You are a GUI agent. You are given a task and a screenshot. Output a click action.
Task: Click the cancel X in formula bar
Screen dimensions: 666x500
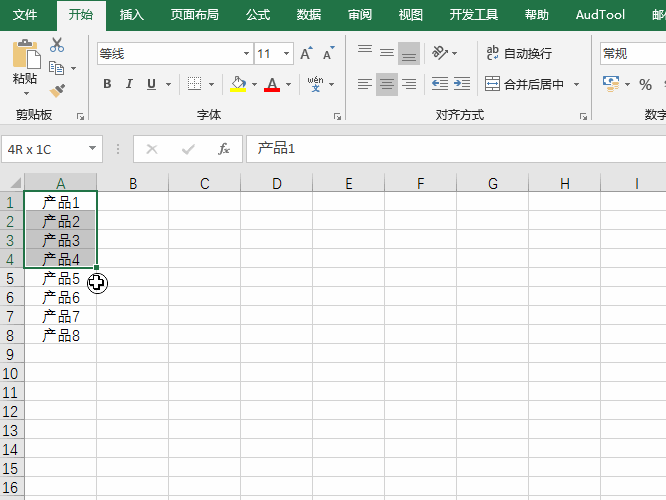point(152,149)
